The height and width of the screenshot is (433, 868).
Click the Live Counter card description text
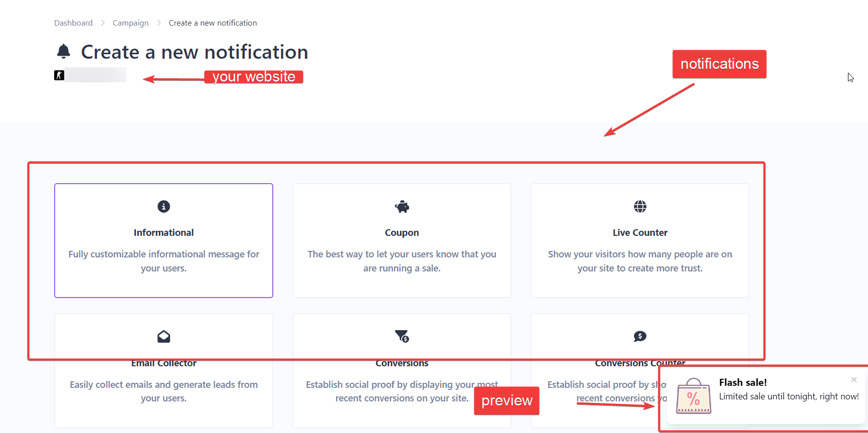point(640,261)
